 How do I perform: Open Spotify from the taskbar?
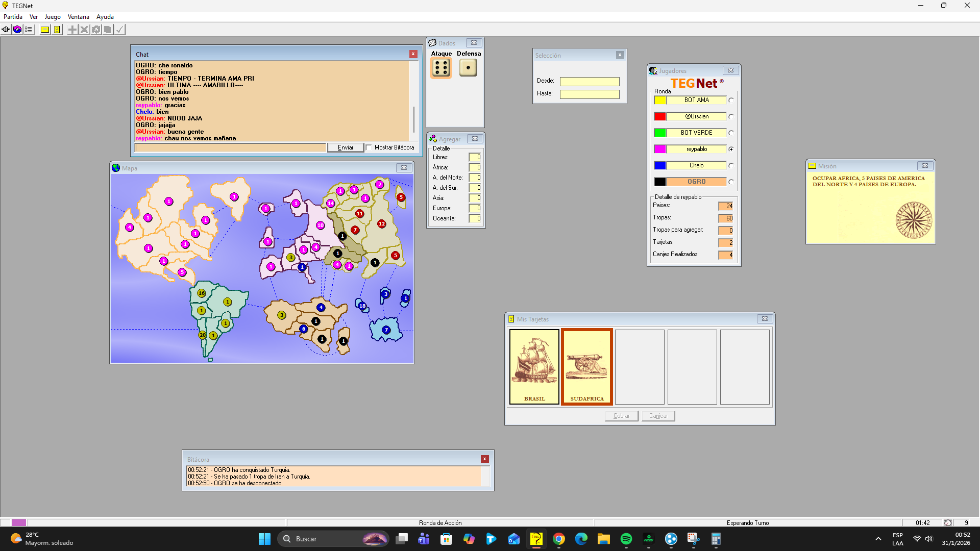[x=626, y=539]
